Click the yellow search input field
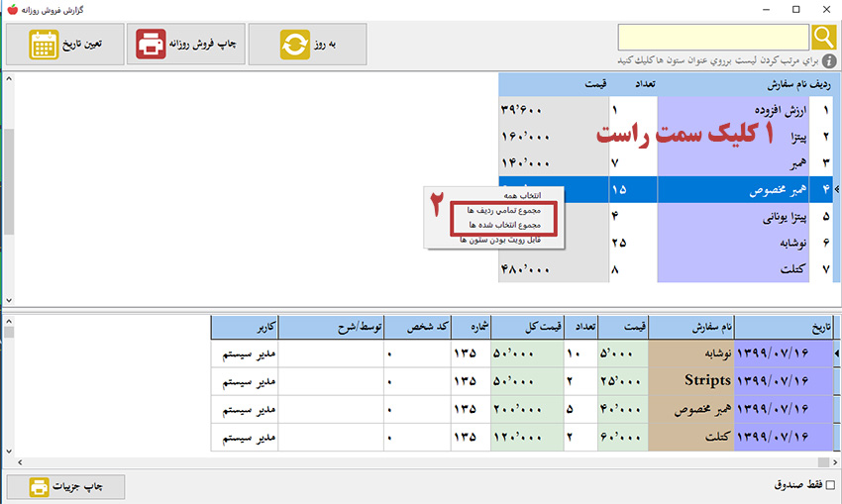The image size is (842, 504). (x=713, y=37)
